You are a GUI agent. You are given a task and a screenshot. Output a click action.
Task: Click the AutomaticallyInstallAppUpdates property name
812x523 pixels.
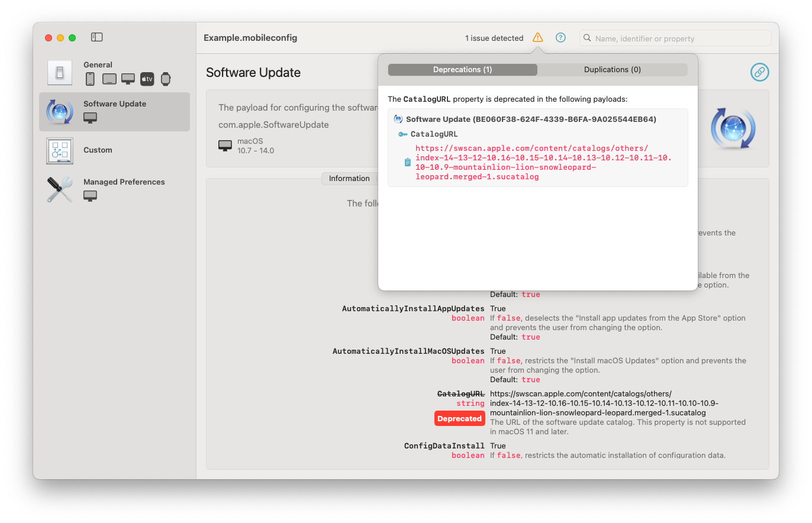point(413,309)
